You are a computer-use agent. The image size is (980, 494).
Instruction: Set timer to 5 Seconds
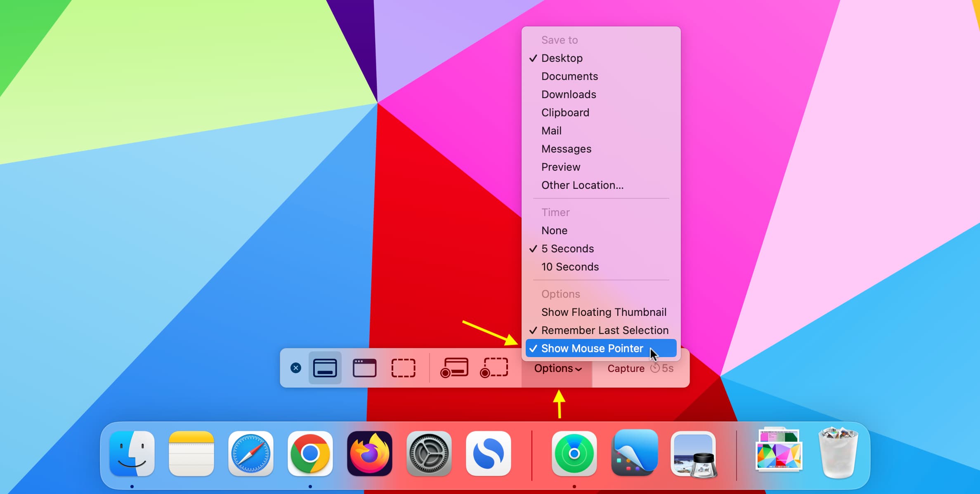pyautogui.click(x=601, y=249)
